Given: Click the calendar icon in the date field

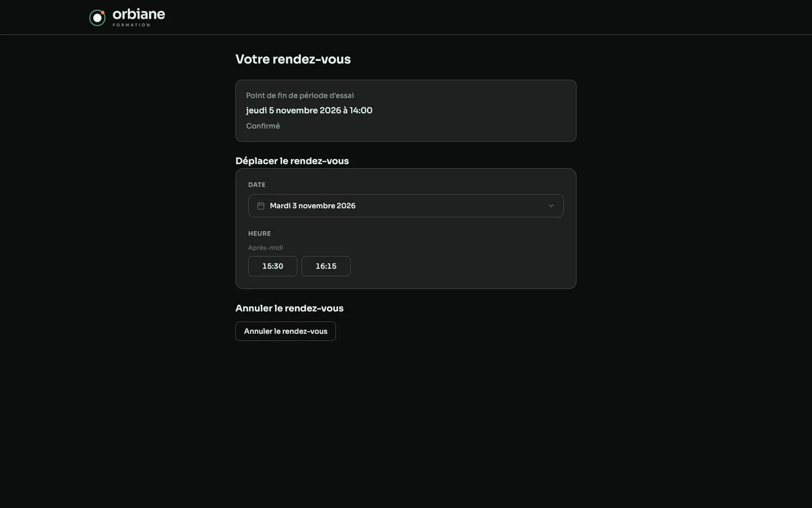Looking at the screenshot, I should (261, 206).
